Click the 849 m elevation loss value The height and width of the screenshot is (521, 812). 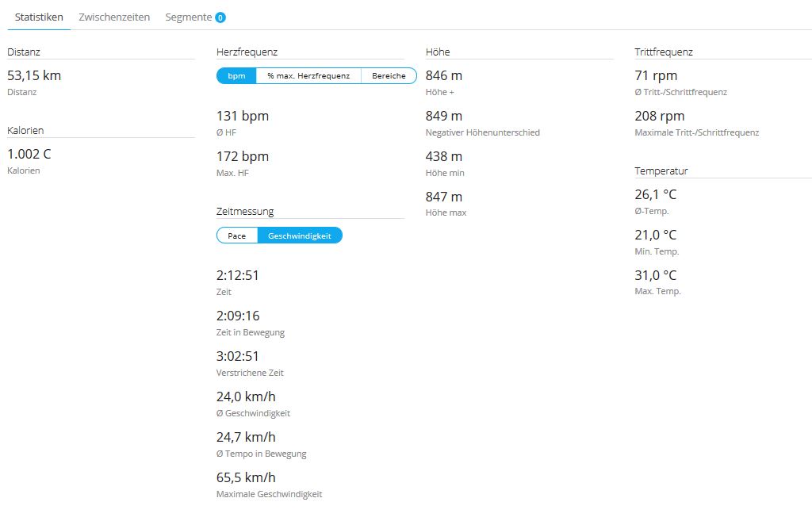tap(444, 116)
